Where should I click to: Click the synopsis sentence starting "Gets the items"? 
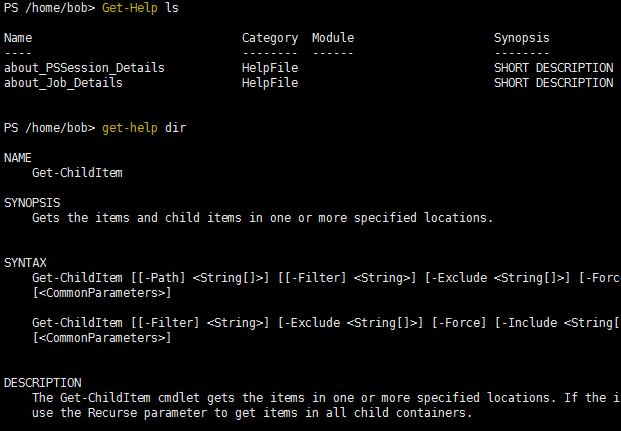pos(262,217)
